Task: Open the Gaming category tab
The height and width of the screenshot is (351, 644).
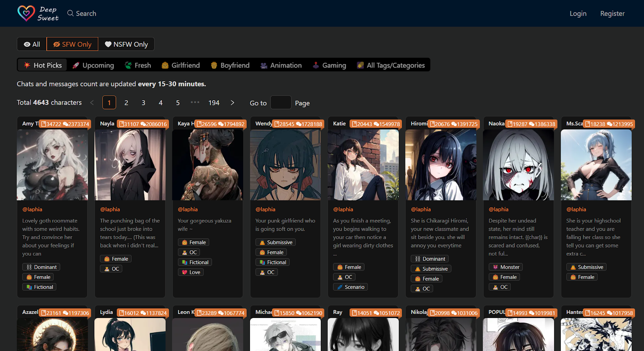Action: (329, 65)
